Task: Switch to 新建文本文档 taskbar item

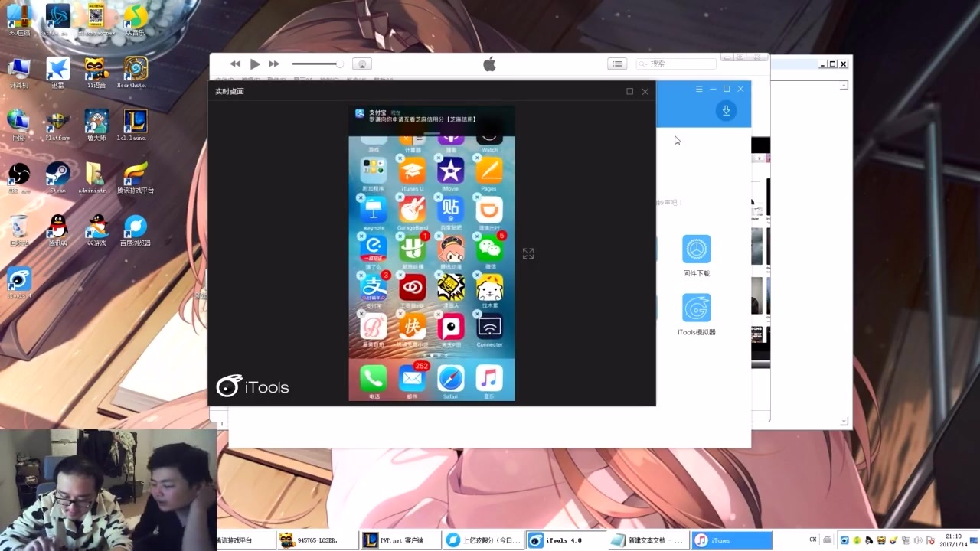Action: pos(648,540)
